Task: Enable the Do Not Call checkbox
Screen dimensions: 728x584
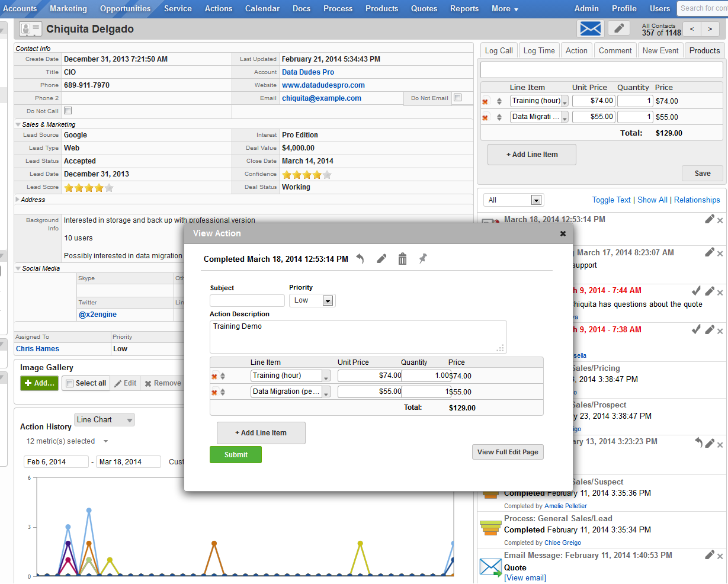Action: pos(68,111)
